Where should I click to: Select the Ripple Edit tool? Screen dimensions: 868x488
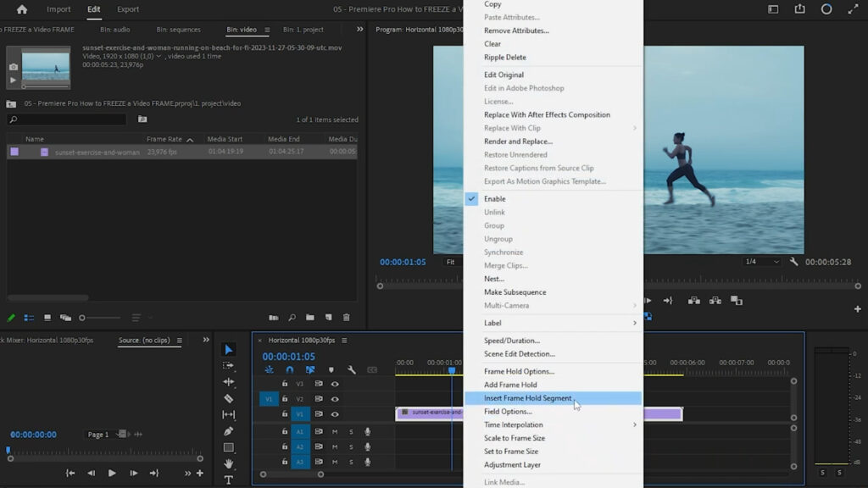point(229,382)
